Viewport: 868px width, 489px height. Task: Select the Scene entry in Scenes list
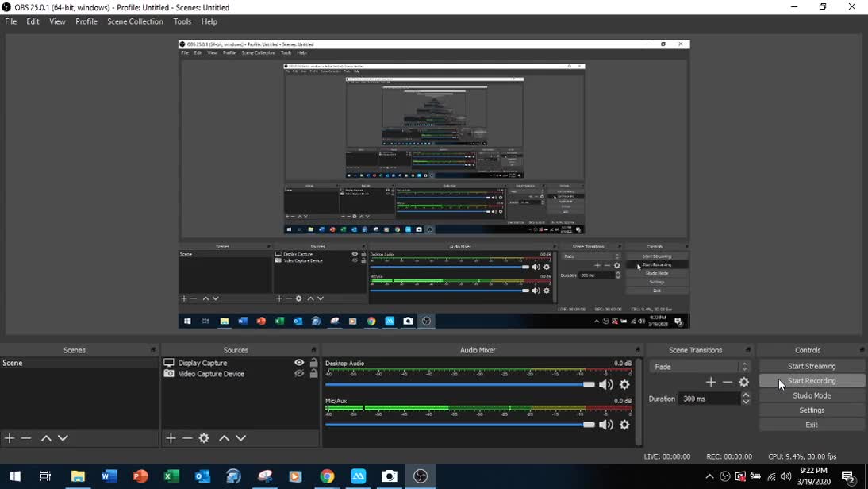pyautogui.click(x=79, y=364)
